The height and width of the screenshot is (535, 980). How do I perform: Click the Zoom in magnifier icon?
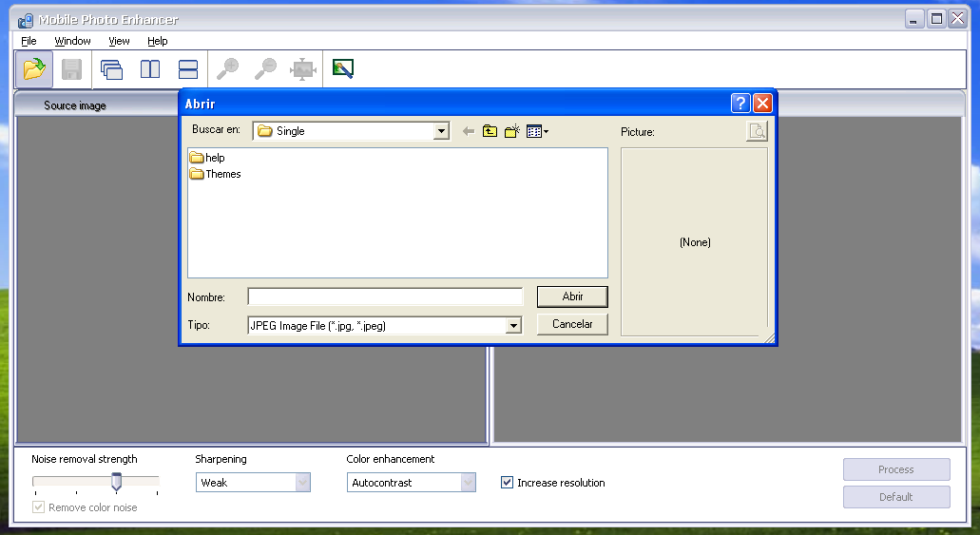tap(227, 68)
